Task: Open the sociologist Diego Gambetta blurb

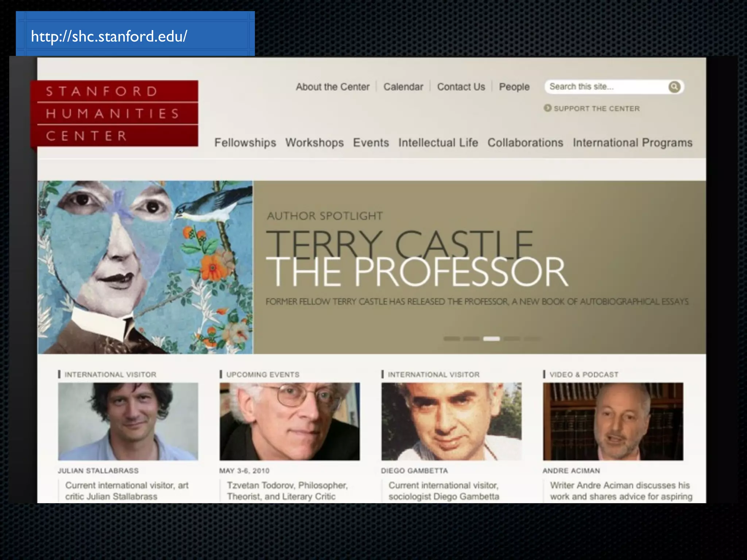Action: (x=444, y=491)
